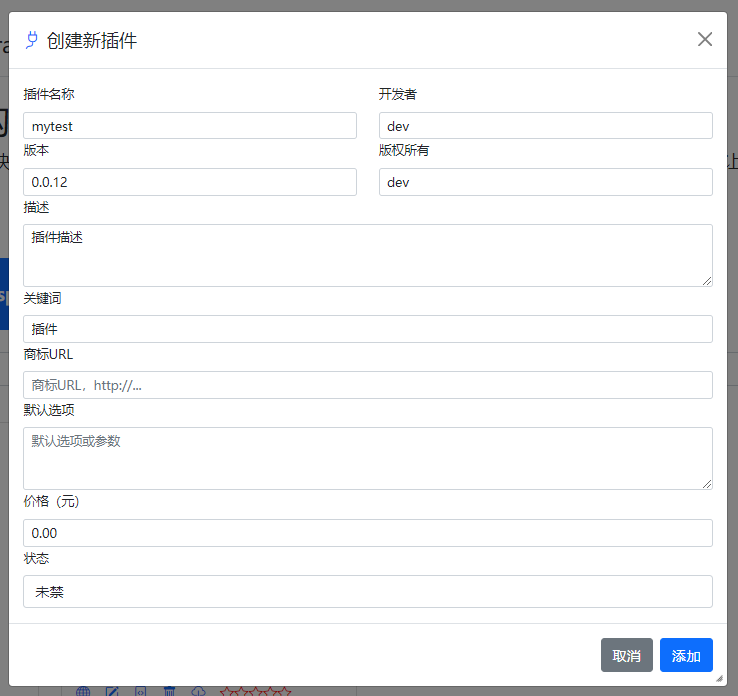The image size is (738, 696).
Task: Click the 版权所有 input field
Action: pyautogui.click(x=545, y=182)
